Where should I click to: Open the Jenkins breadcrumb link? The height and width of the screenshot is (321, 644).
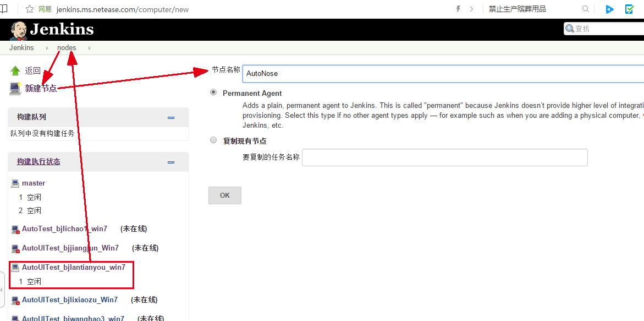pos(22,48)
